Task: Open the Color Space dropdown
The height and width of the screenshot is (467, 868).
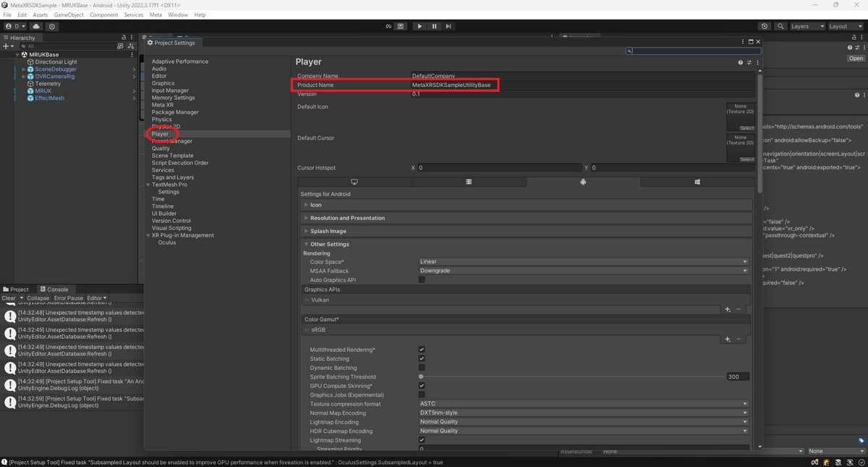Action: click(x=583, y=261)
